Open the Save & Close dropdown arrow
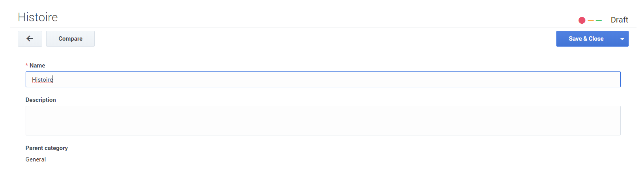 point(622,39)
